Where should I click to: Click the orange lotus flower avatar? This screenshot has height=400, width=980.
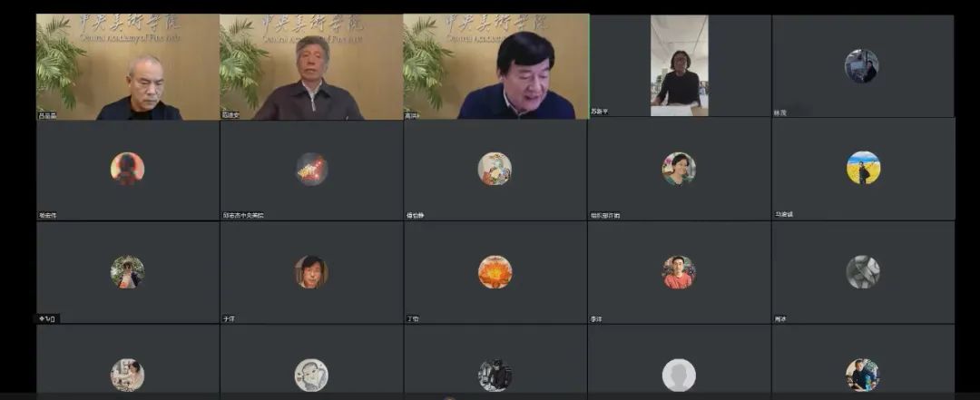pos(495,272)
